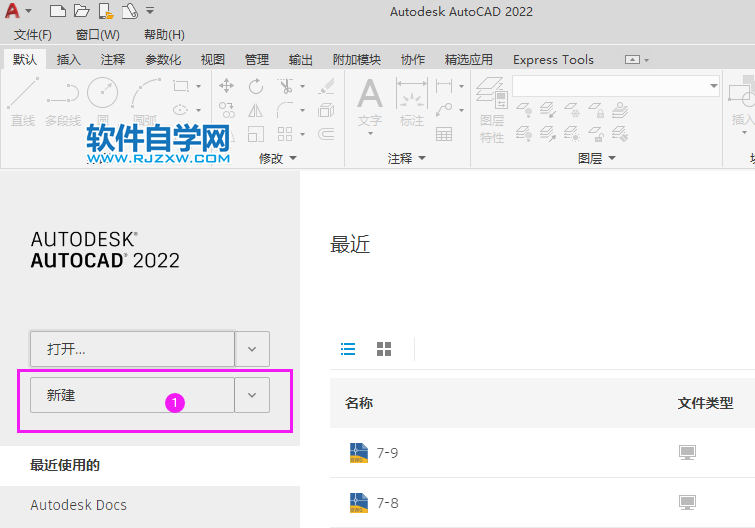
Task: Click the New file icon in quick access toolbar
Action: pyautogui.click(x=58, y=11)
